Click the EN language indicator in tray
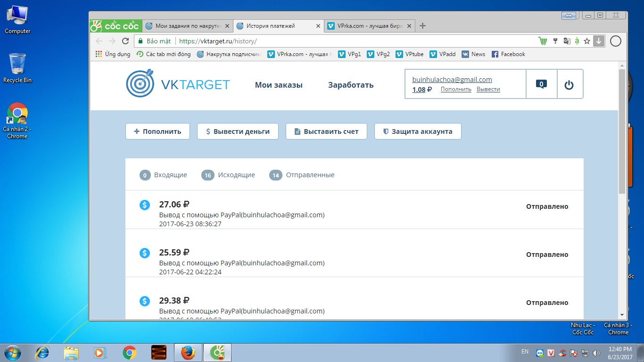Viewport: 644px width, 362px height. click(525, 352)
